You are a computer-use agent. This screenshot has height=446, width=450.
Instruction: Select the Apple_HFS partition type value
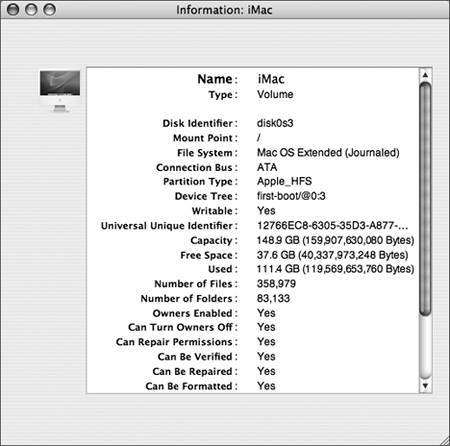click(284, 181)
